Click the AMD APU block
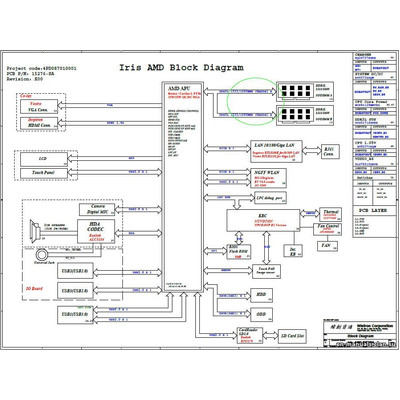This screenshot has height=400, width=400. click(x=182, y=187)
